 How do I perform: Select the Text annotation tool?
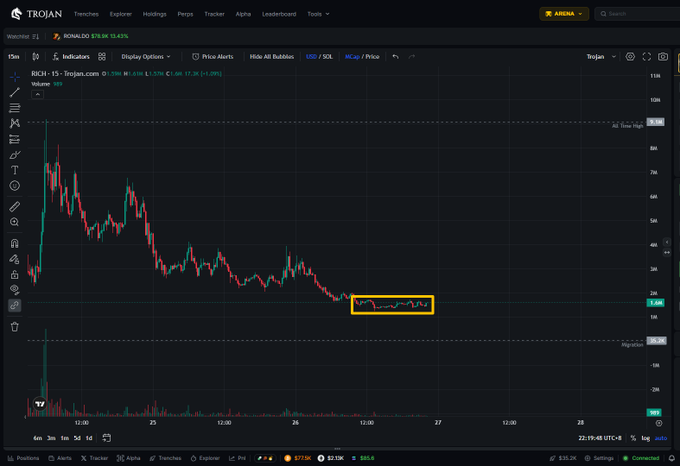(x=15, y=170)
